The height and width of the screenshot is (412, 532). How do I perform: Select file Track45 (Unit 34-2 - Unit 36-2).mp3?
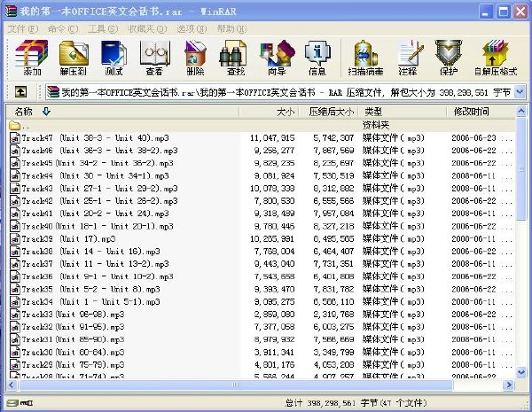point(92,163)
